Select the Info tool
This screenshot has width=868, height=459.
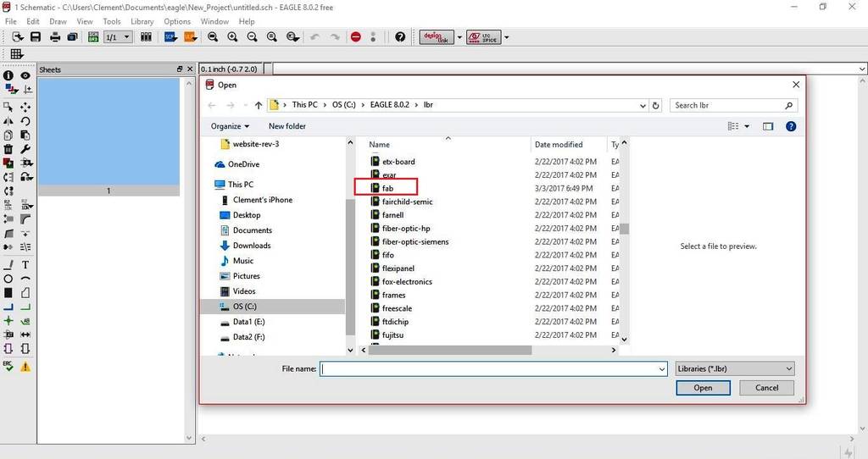[8, 75]
